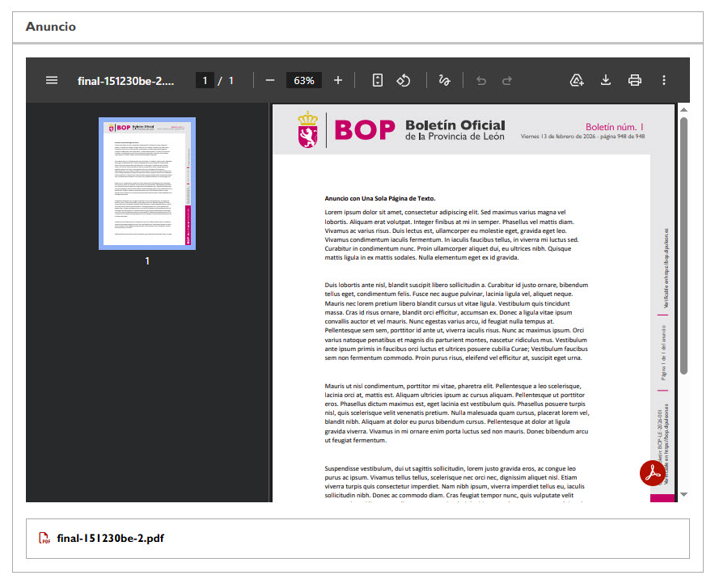
Task: Toggle fit to page view
Action: [x=377, y=80]
